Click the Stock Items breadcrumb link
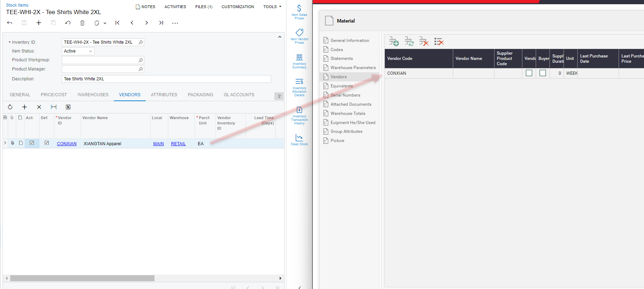 click(x=17, y=5)
